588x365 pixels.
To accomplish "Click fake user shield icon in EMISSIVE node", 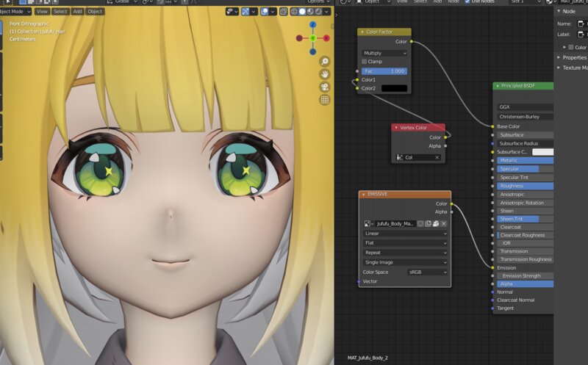I will click(420, 224).
